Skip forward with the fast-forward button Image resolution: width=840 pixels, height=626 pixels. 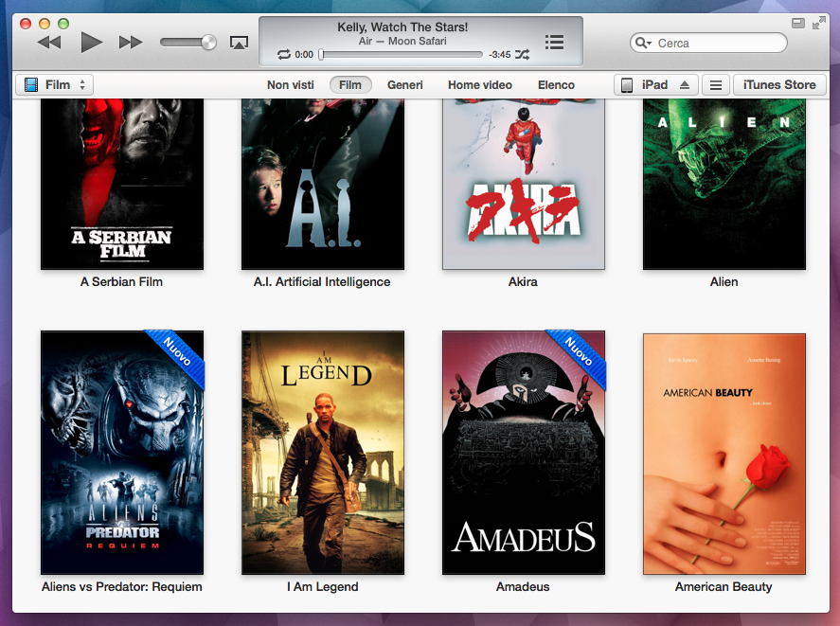tap(131, 43)
